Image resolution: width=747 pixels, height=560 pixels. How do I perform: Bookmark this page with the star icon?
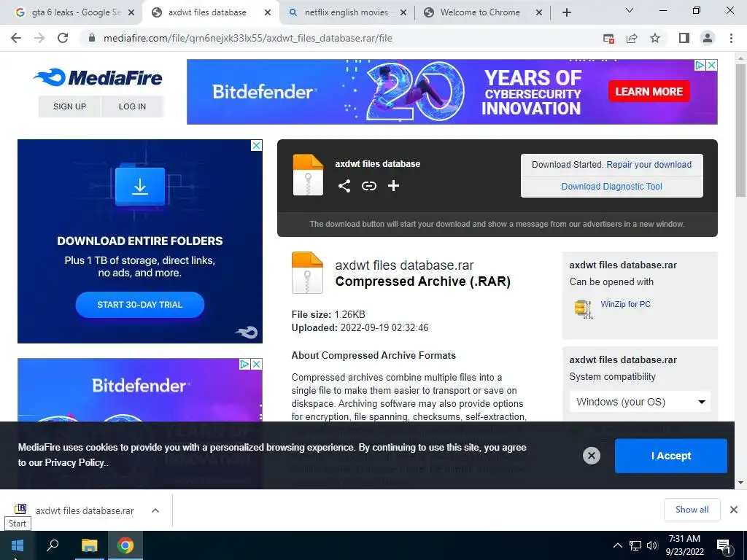[655, 38]
